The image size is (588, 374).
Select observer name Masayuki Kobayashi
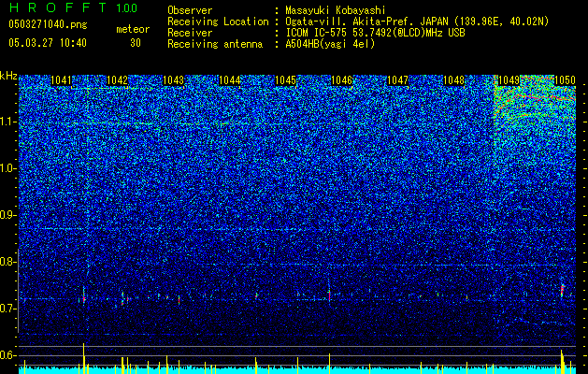coord(336,10)
